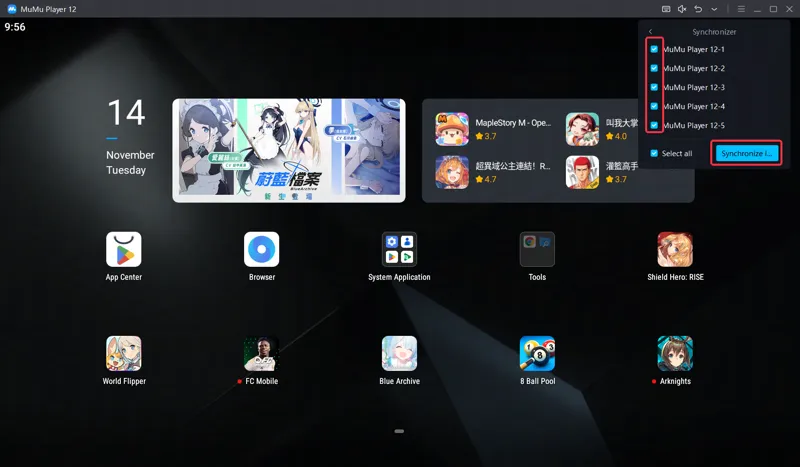This screenshot has height=467, width=800.
Task: Click the MuMu Player logo icon in title bar
Action: (x=12, y=9)
